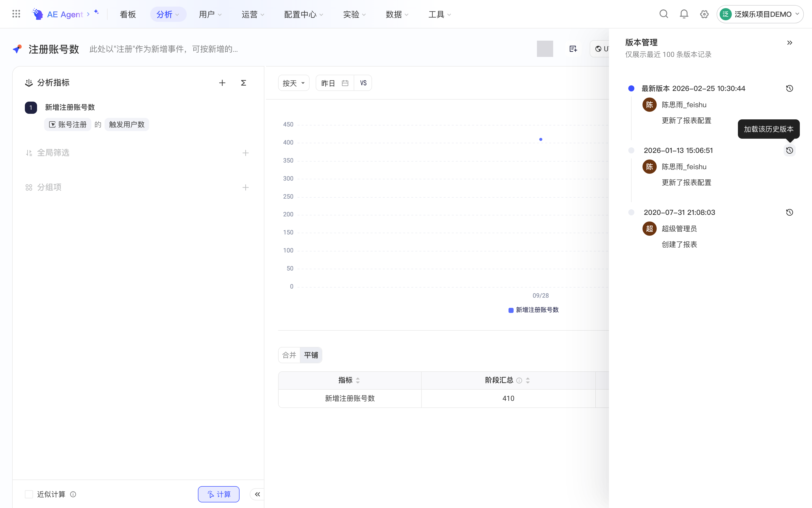Load the latest version 2026-02-25 history icon
The height and width of the screenshot is (508, 812).
tap(789, 88)
